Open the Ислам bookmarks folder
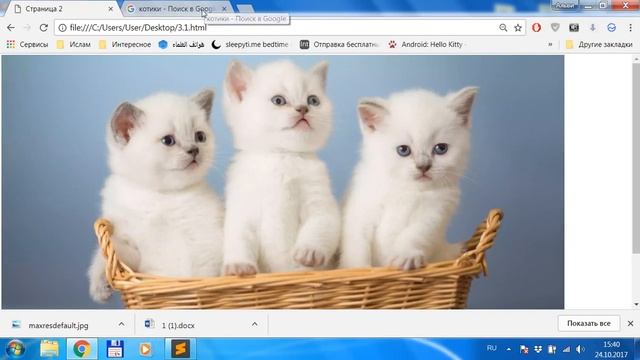This screenshot has width=640, height=360. 73,44
